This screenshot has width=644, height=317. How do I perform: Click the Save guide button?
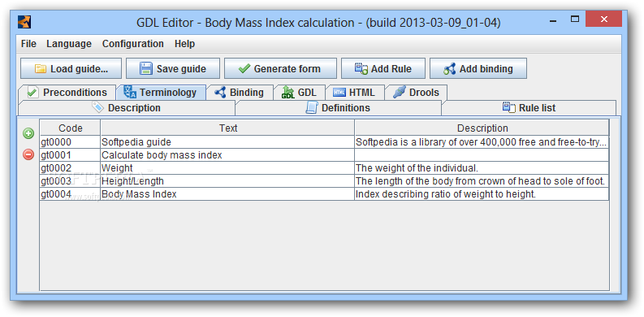173,68
